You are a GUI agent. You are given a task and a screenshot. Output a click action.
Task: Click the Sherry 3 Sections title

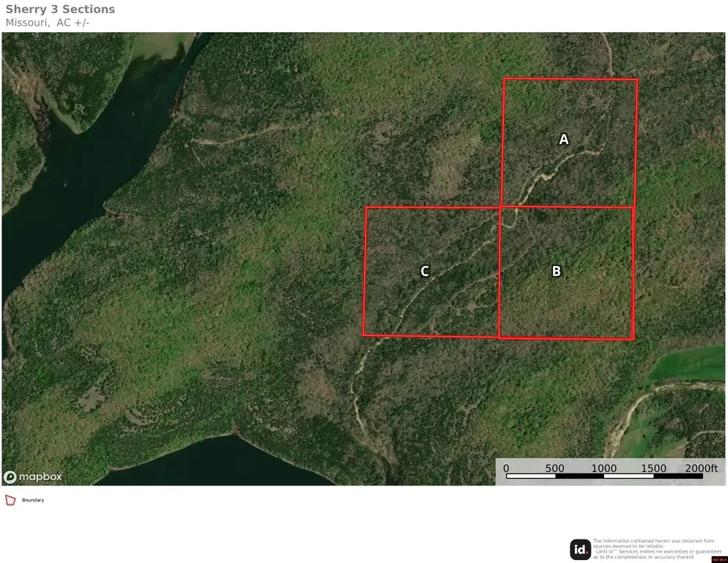coord(60,10)
